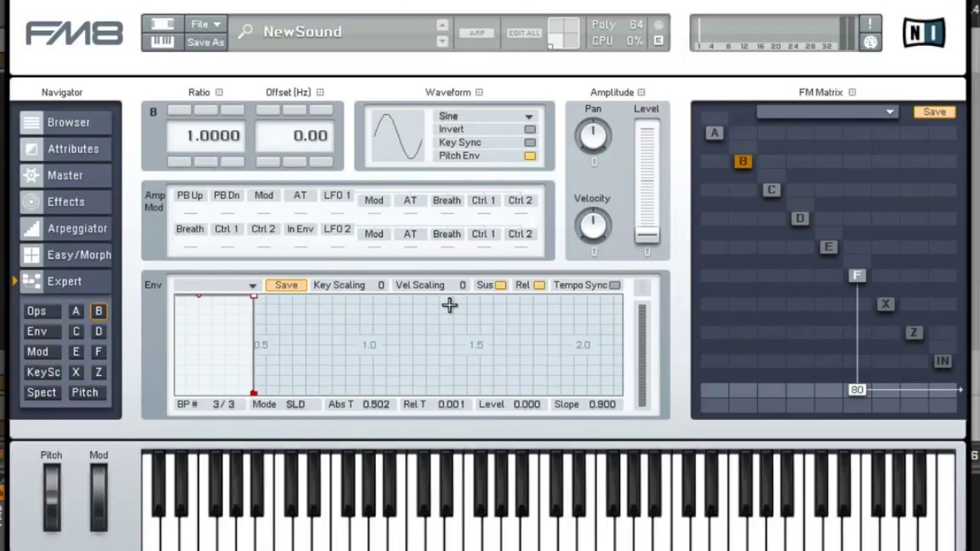The image size is (980, 551).
Task: Open the Arpeggiator page icon
Action: (x=31, y=228)
